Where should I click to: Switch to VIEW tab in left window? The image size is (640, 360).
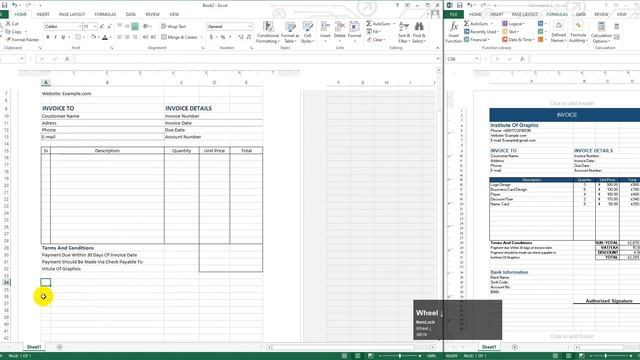174,14
